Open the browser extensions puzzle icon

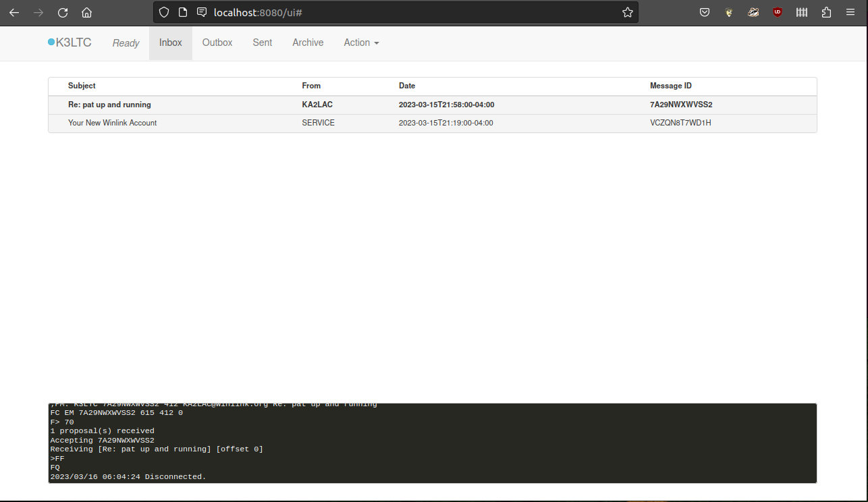(x=826, y=12)
